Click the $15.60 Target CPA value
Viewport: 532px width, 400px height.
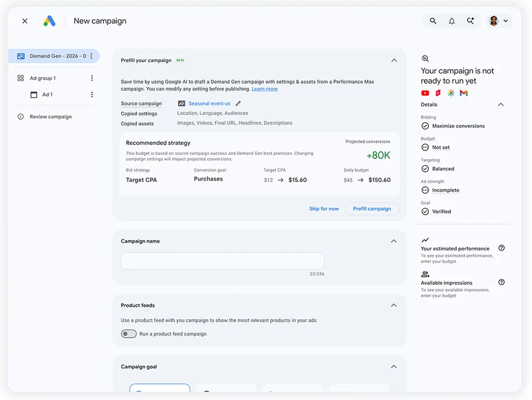[297, 180]
